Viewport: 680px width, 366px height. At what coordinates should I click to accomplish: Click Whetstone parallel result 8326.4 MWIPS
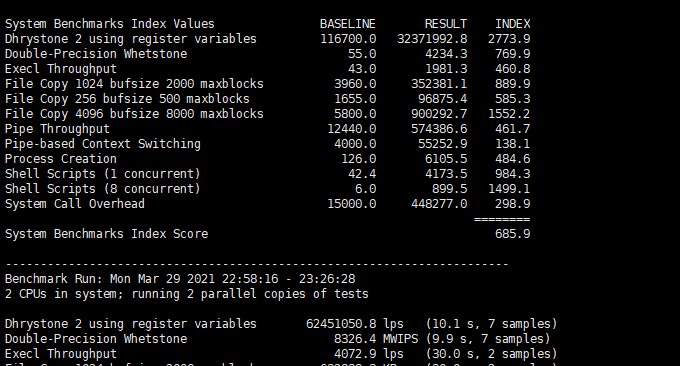tap(376, 339)
